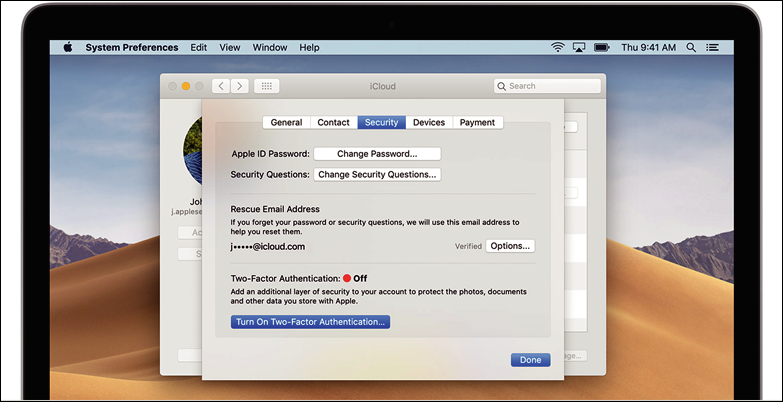This screenshot has width=783, height=402.
Task: Check the battery status icon
Action: tap(602, 47)
